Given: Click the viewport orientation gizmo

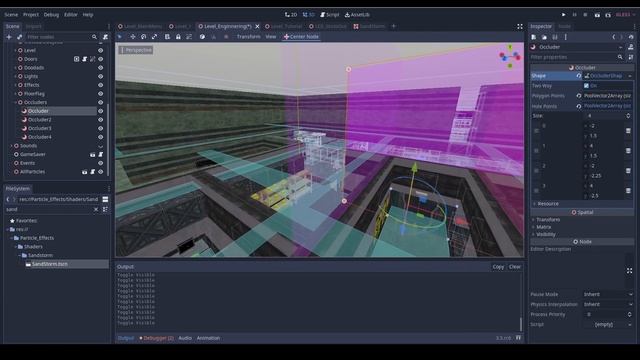Looking at the screenshot, I should pos(510,56).
